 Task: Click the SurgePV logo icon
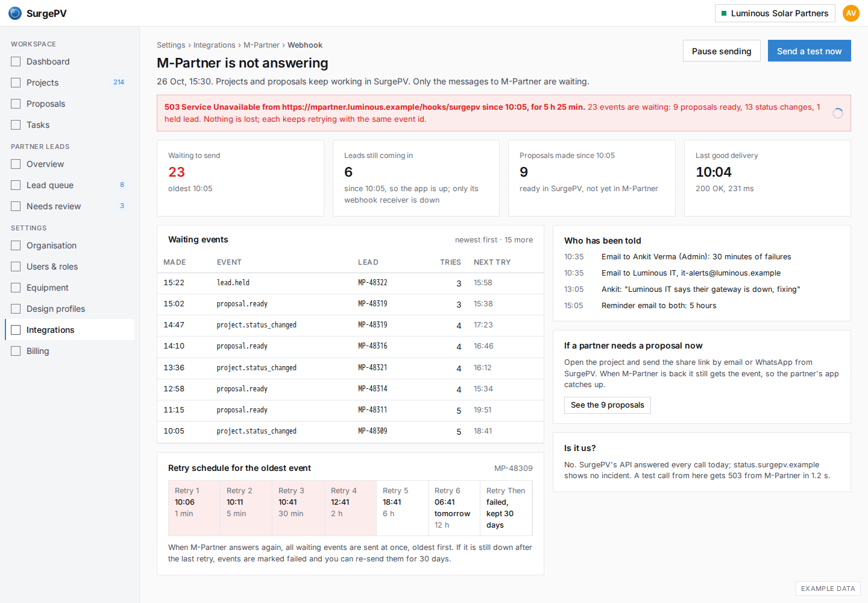click(x=15, y=13)
